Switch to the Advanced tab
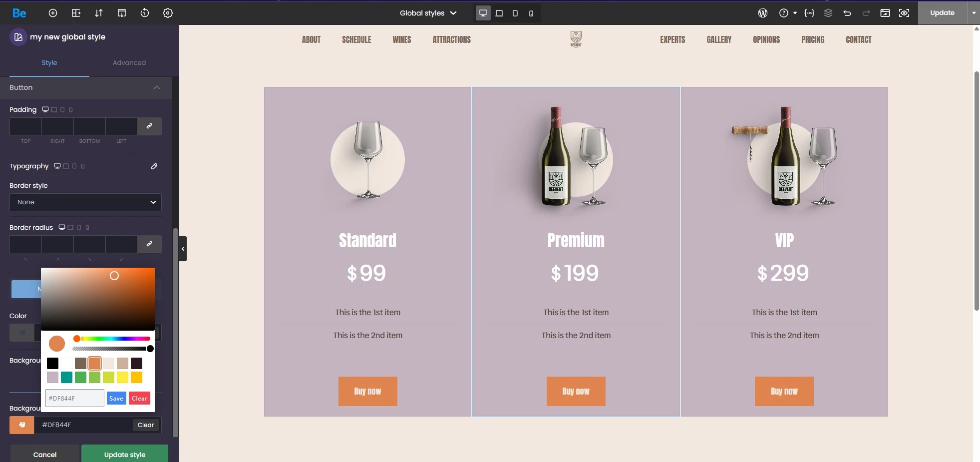Screen dimensions: 980x462 click(129, 63)
